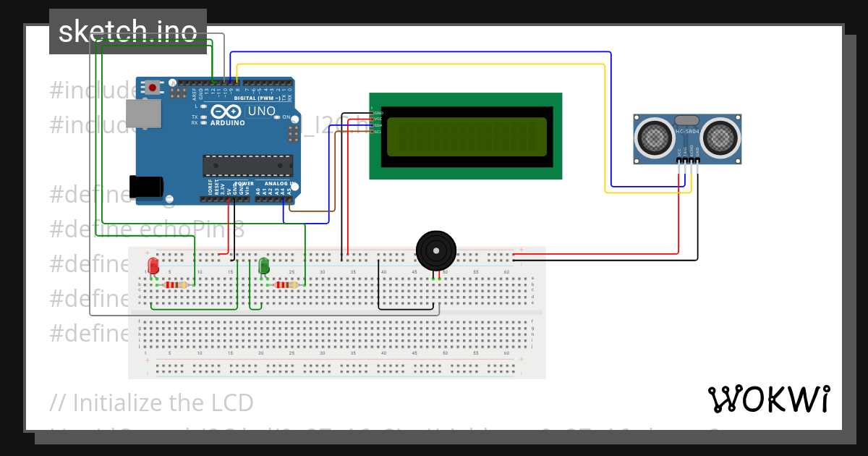This screenshot has height=456, width=868.
Task: Click the Arduino's black DC power jack
Action: point(145,186)
